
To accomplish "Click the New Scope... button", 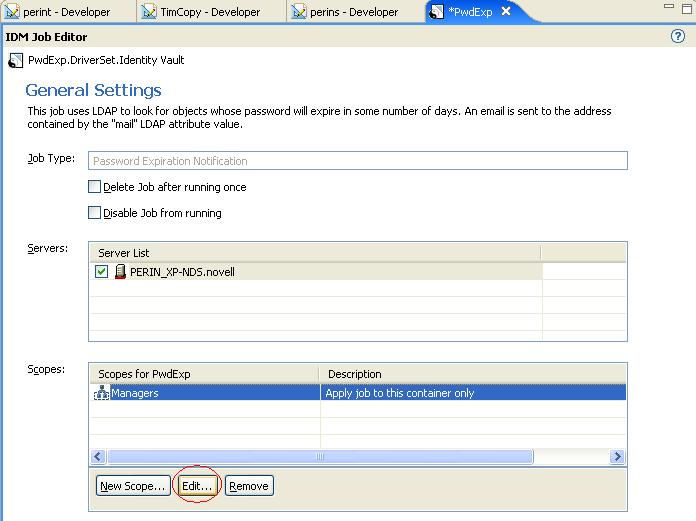I will click(133, 486).
